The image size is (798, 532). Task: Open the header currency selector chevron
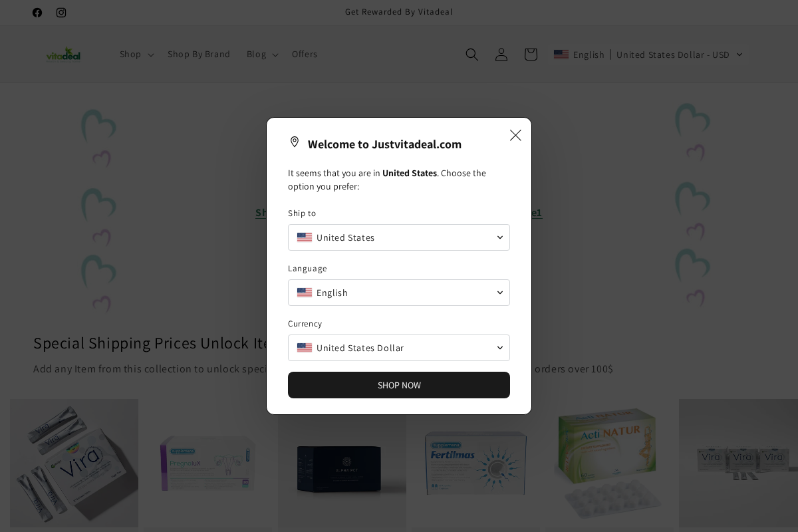[739, 55]
